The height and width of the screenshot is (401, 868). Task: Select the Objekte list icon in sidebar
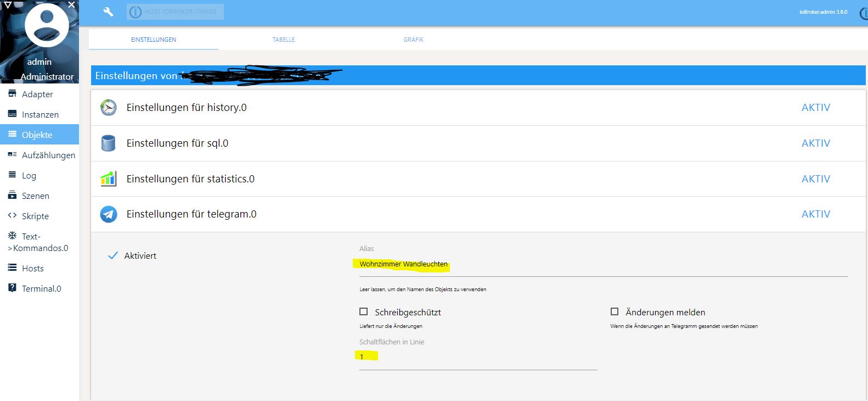(12, 134)
